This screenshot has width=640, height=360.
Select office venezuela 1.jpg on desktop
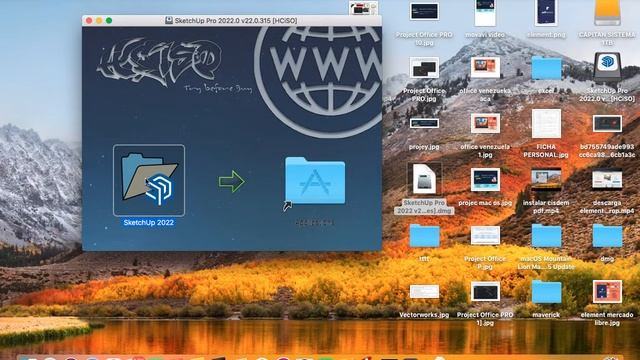[x=485, y=123]
